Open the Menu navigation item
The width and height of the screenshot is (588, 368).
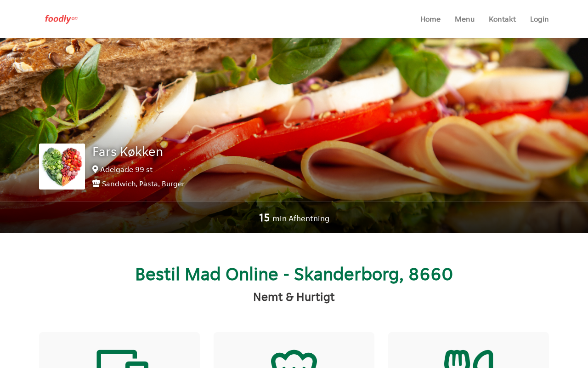click(464, 19)
